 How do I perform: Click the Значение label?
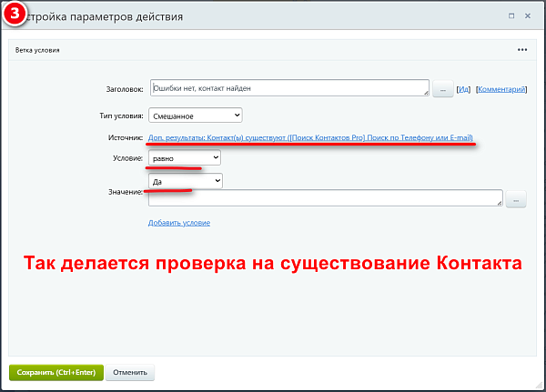(126, 192)
